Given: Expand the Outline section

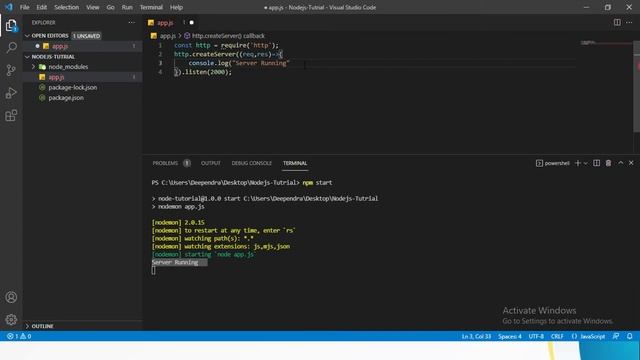Looking at the screenshot, I should [x=42, y=326].
